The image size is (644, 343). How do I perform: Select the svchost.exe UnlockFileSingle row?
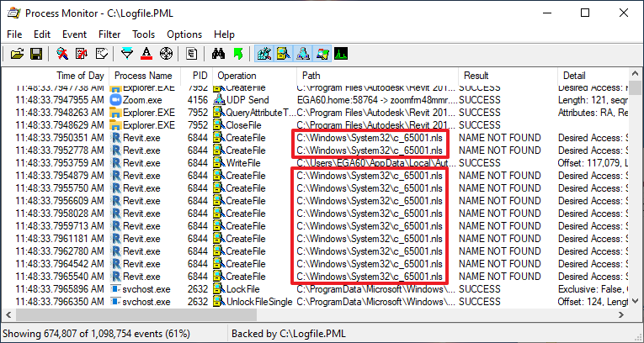(316, 302)
